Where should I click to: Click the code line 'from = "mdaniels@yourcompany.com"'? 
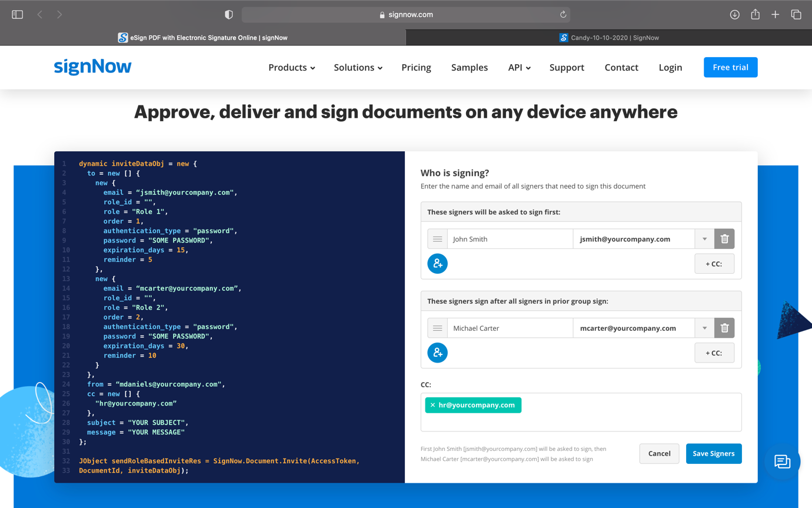pos(156,384)
